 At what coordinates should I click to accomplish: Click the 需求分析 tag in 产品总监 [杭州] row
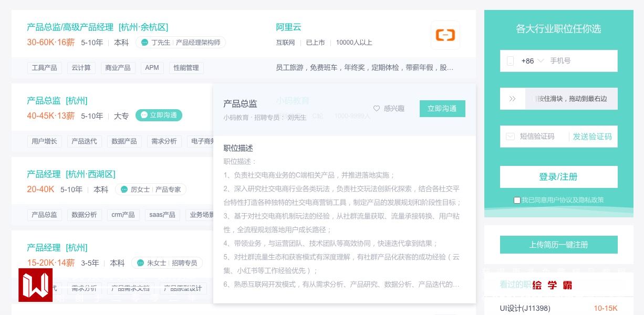(x=164, y=141)
